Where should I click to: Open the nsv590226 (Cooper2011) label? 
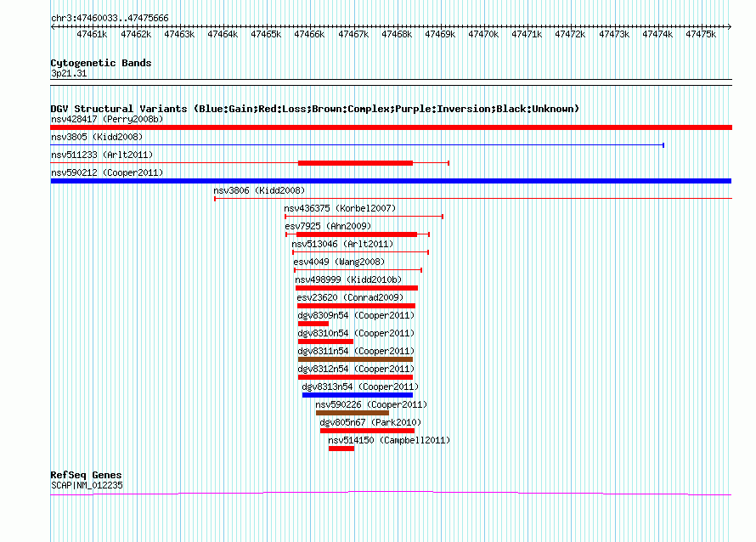point(371,404)
